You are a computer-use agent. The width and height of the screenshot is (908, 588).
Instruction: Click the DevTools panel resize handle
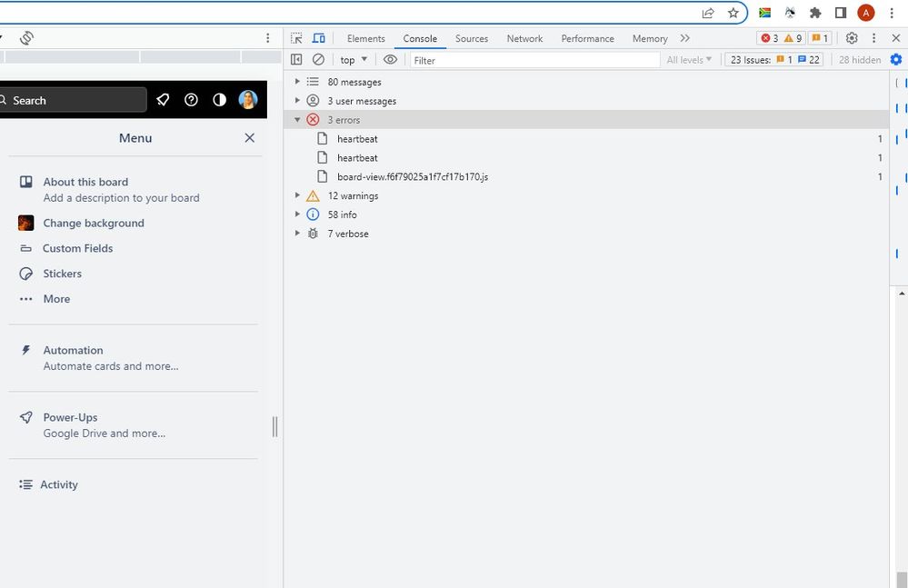275,426
